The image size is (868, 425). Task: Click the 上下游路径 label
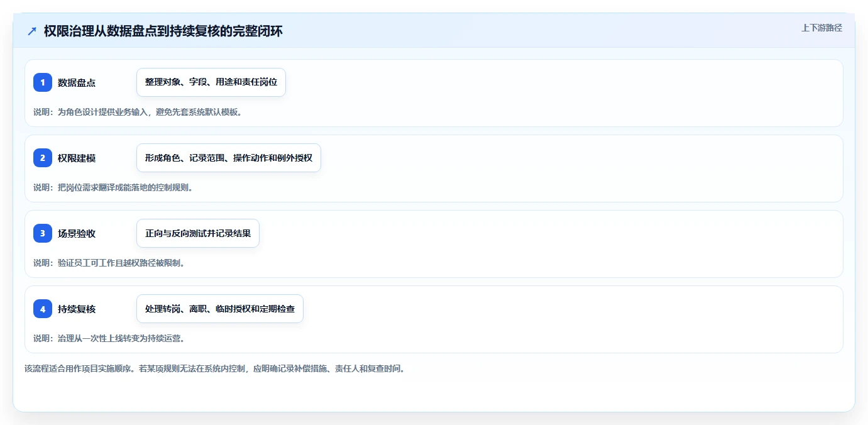(821, 28)
